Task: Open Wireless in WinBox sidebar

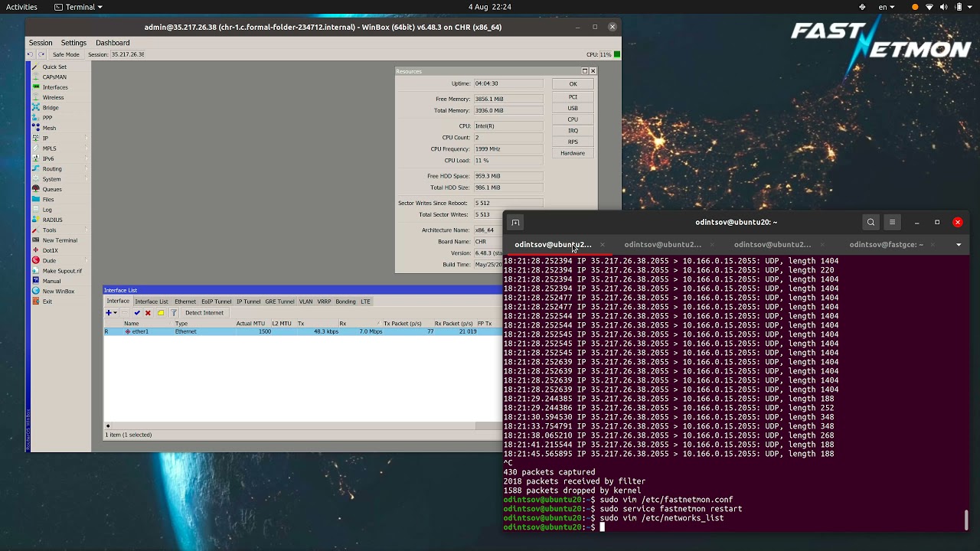Action: click(53, 97)
